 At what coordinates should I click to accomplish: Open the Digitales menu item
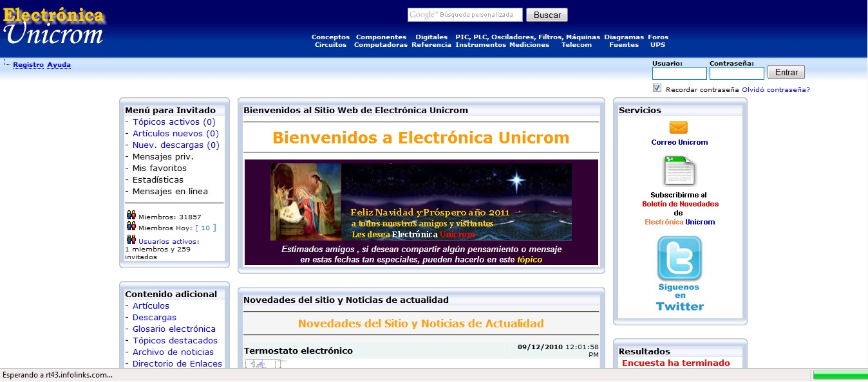(x=431, y=37)
